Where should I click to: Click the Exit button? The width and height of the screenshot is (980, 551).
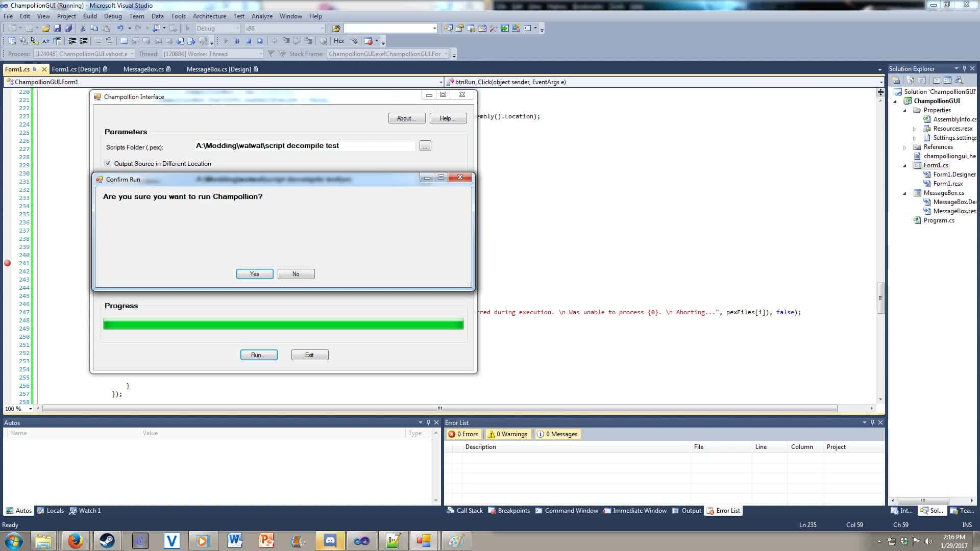pos(310,355)
